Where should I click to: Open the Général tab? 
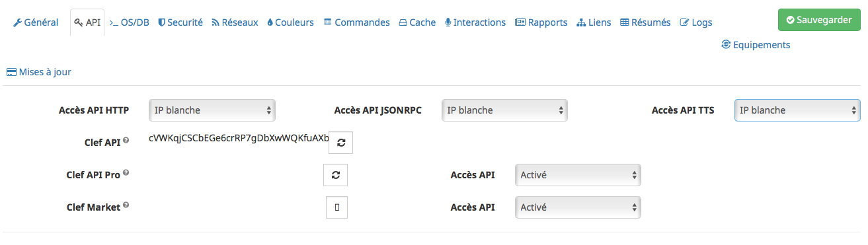[x=36, y=22]
